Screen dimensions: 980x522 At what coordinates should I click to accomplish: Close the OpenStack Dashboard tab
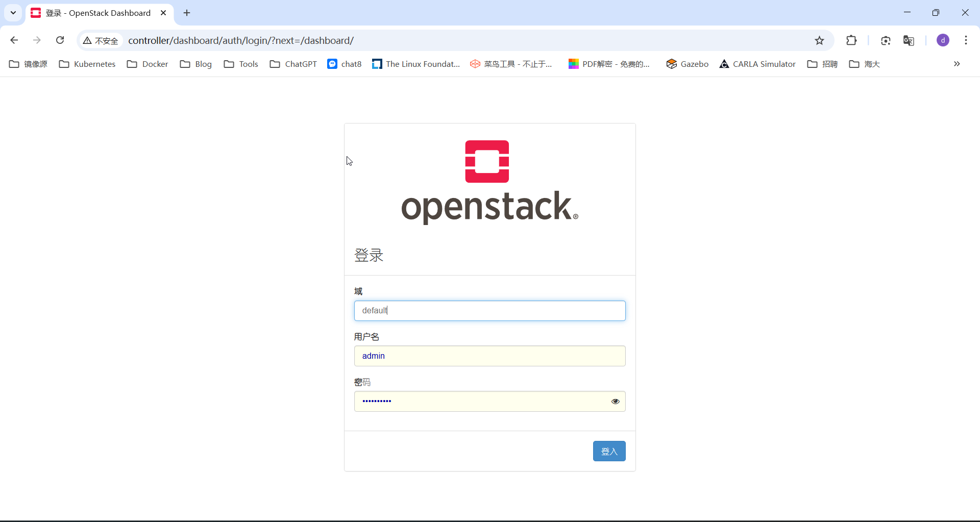coord(163,13)
